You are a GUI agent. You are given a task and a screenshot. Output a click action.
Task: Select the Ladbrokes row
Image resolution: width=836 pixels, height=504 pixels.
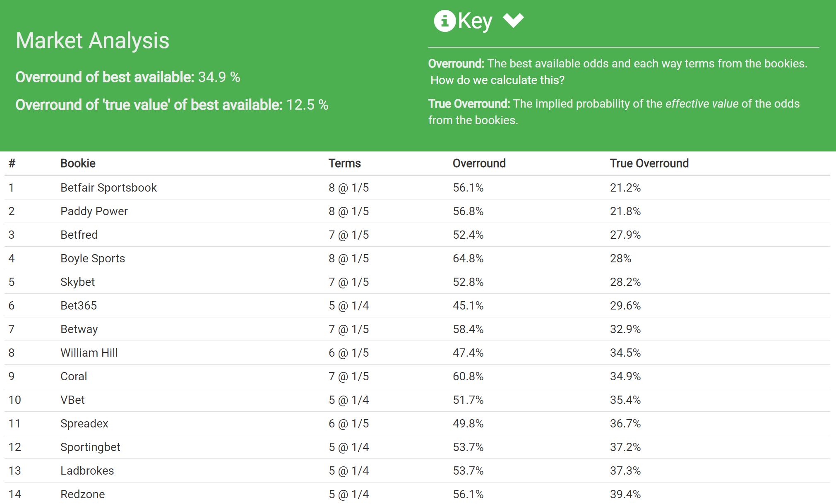click(87, 471)
